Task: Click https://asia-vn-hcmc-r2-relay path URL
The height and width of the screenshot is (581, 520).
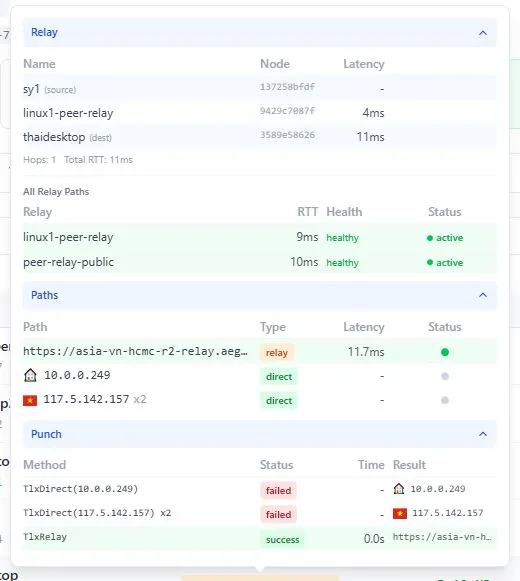Action: pyautogui.click(x=135, y=351)
